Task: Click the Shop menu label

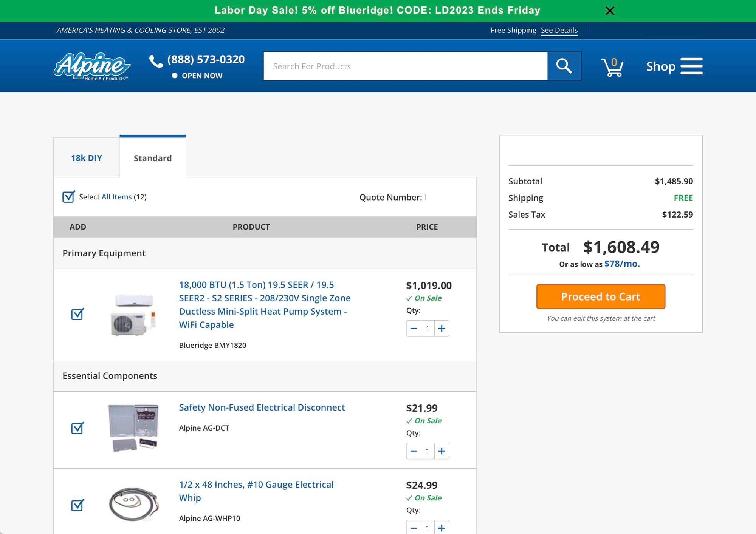Action: coord(661,66)
